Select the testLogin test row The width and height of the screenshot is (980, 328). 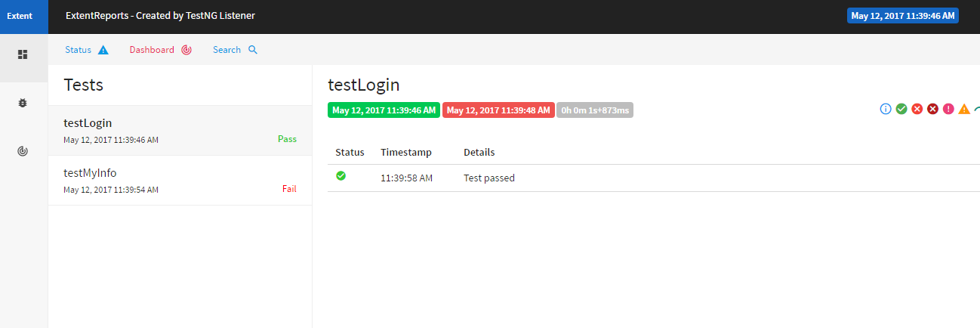coord(180,131)
